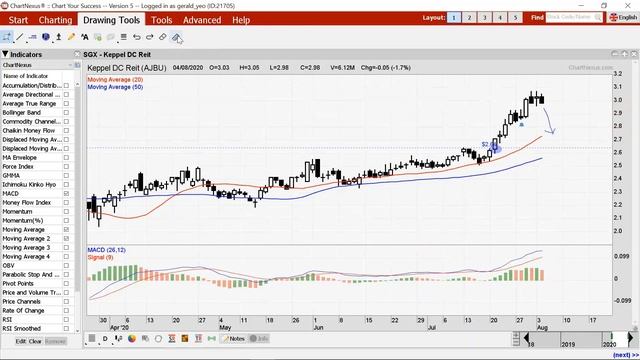Click the down arrow of indicator list scrollbar
The height and width of the screenshot is (360, 640).
(x=78, y=331)
